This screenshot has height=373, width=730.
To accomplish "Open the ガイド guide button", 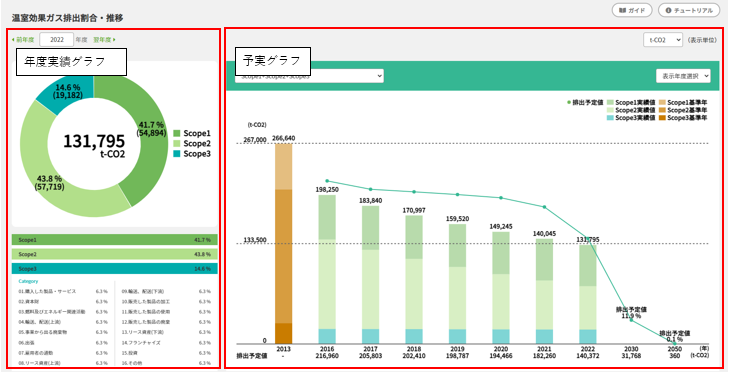I will (632, 10).
